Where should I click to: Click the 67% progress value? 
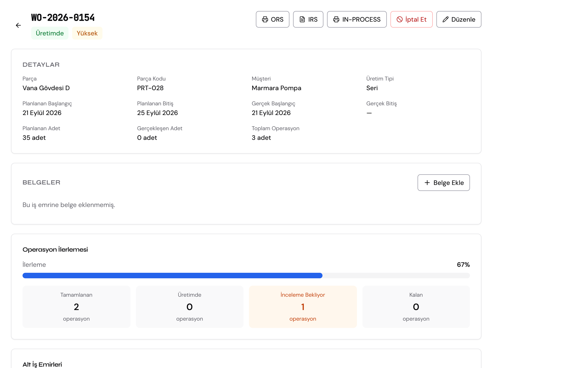(x=463, y=264)
